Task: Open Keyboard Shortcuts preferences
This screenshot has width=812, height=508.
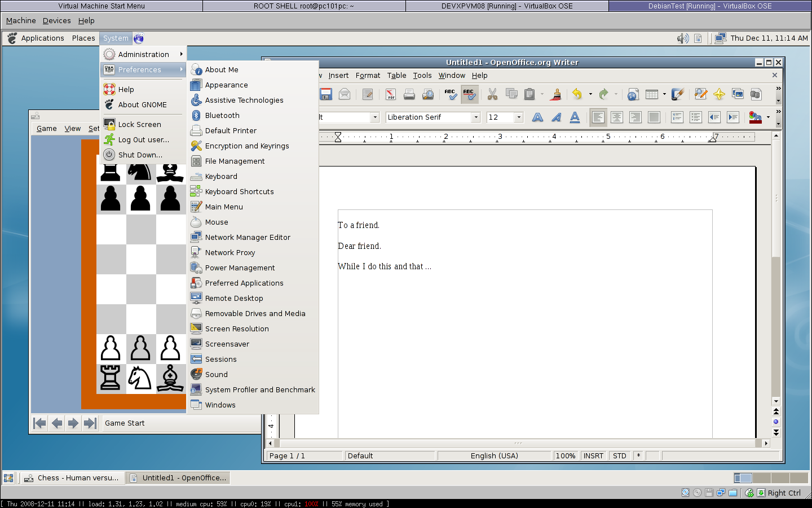Action: [x=253, y=191]
